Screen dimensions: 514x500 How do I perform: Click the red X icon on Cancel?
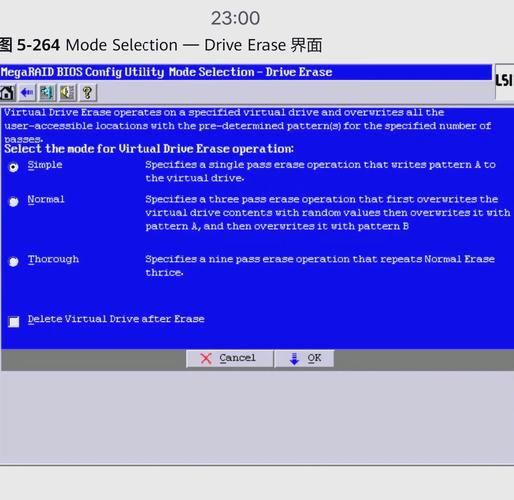tap(206, 359)
